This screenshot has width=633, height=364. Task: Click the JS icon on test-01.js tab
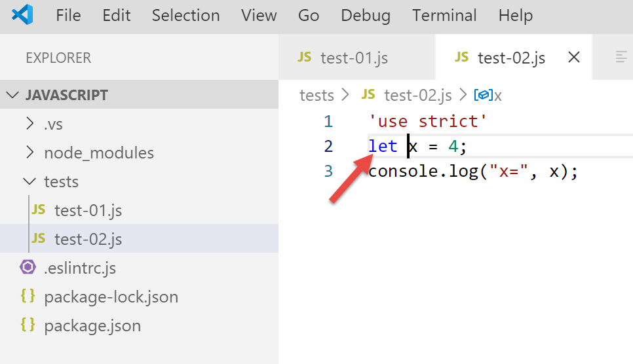click(x=304, y=58)
